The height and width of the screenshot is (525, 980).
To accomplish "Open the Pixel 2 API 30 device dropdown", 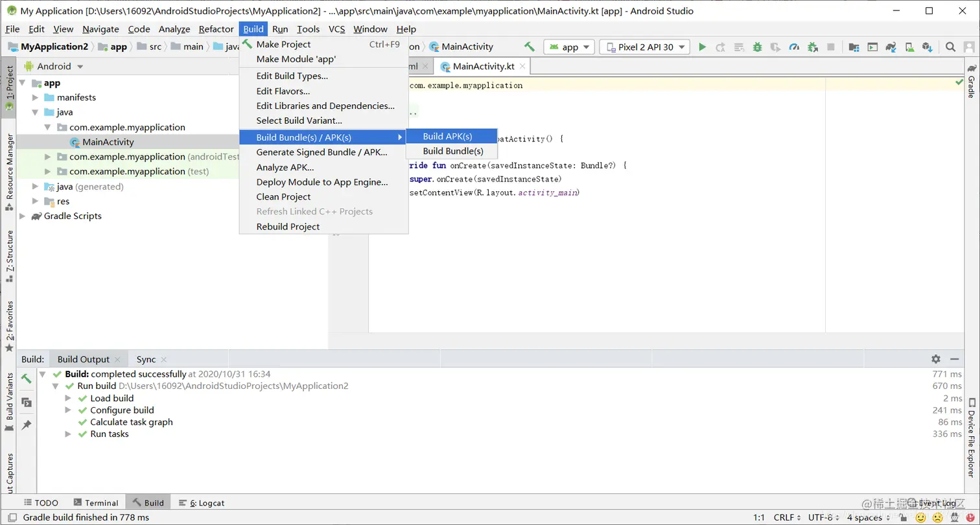I will [x=645, y=47].
